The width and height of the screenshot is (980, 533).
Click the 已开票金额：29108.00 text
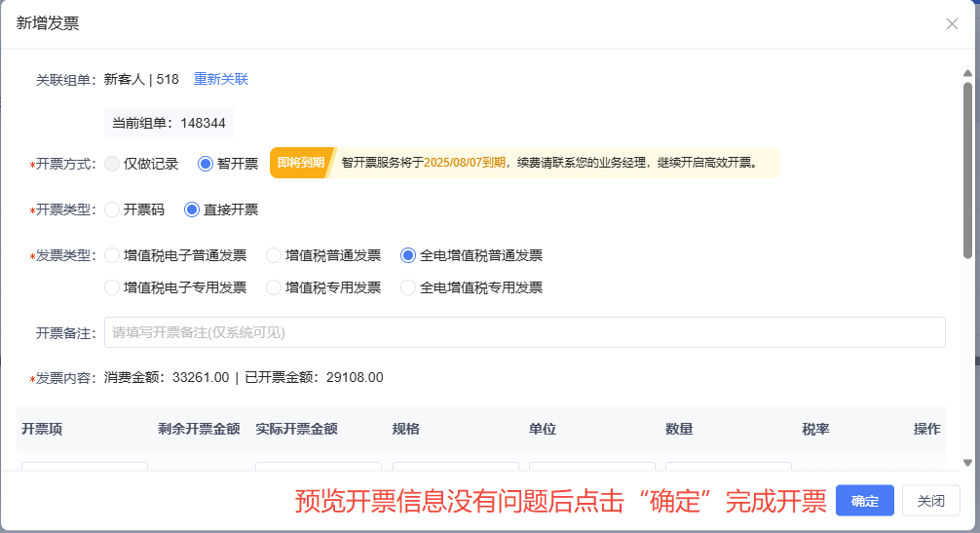[315, 377]
